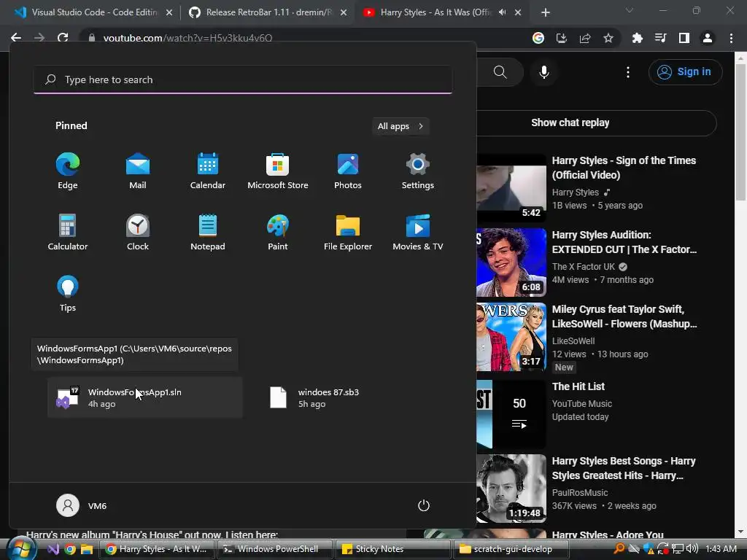
Task: Open Chrome from the quick launch icons
Action: tap(70, 550)
